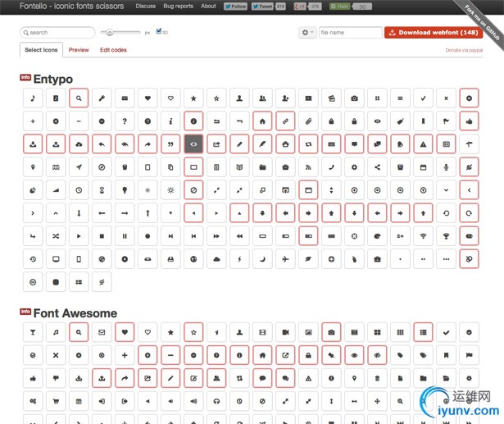504x424 pixels.
Task: Select the phone handset icon in Entypo
Action: 331,167
